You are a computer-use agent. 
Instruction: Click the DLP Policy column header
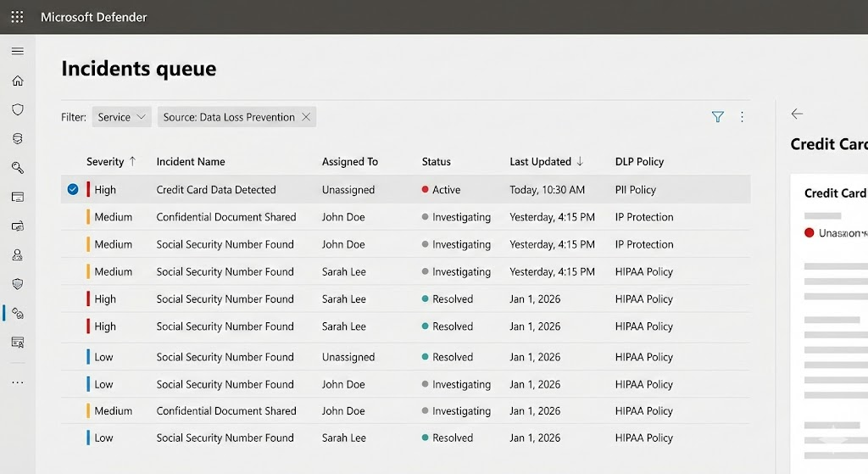click(x=639, y=162)
